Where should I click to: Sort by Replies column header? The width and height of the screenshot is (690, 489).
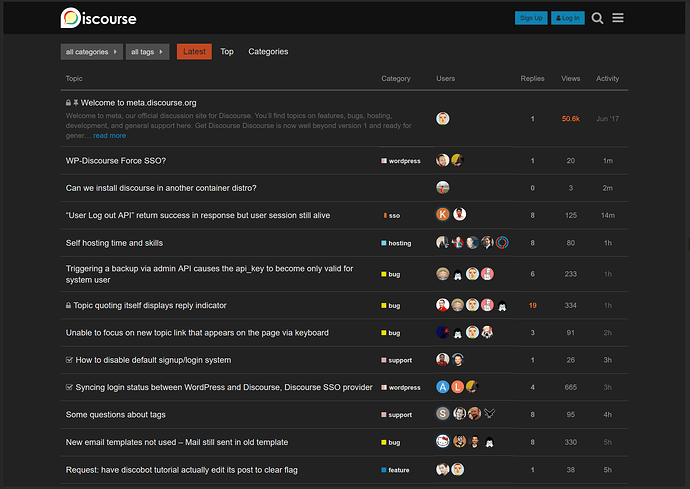pyautogui.click(x=532, y=78)
